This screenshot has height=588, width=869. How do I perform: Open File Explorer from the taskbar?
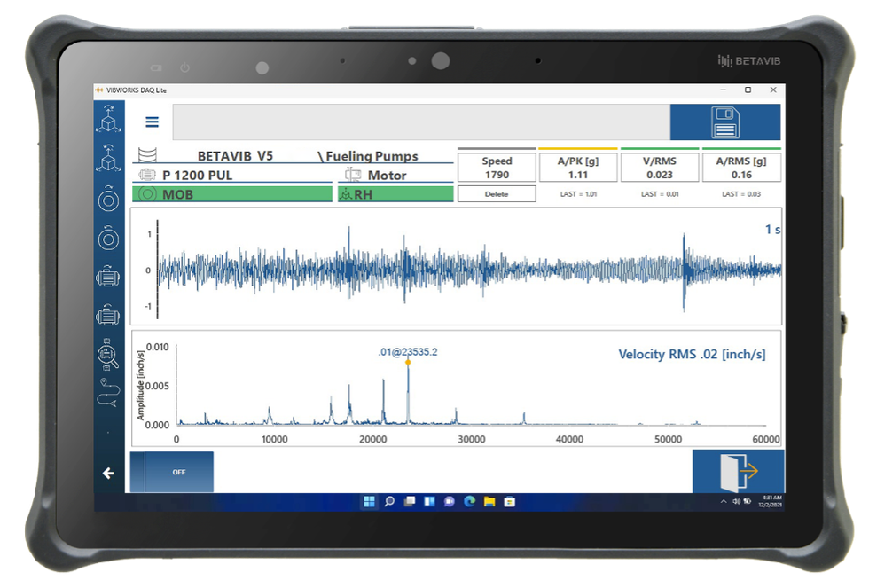point(489,502)
